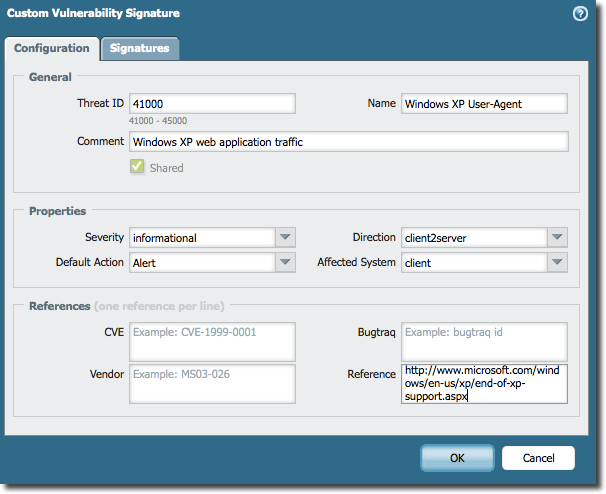This screenshot has height=494, width=606.
Task: Dismiss dialog with Cancel button
Action: point(538,458)
